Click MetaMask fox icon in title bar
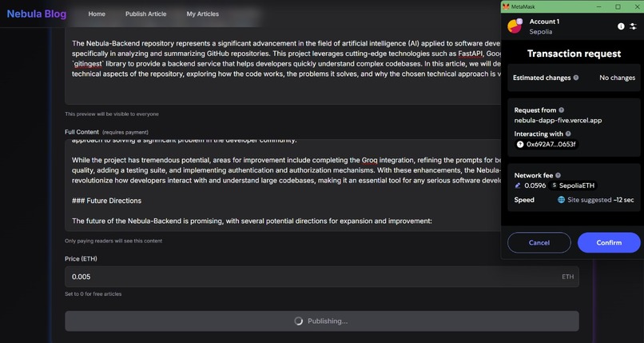The width and height of the screenshot is (644, 343). [x=506, y=6]
